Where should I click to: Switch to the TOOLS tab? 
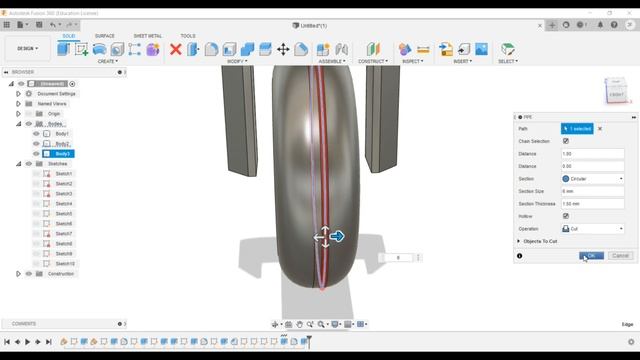[188, 36]
